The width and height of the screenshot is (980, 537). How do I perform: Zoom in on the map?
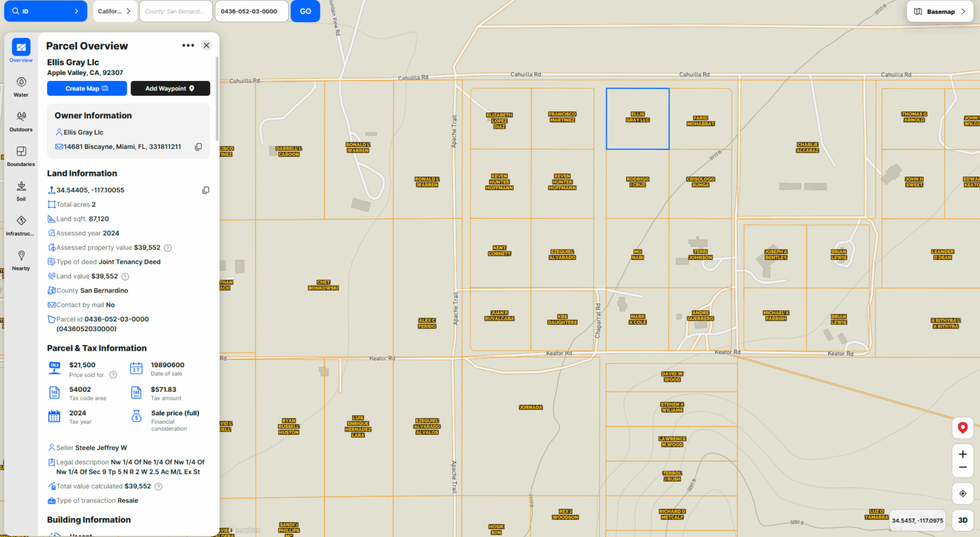click(962, 454)
